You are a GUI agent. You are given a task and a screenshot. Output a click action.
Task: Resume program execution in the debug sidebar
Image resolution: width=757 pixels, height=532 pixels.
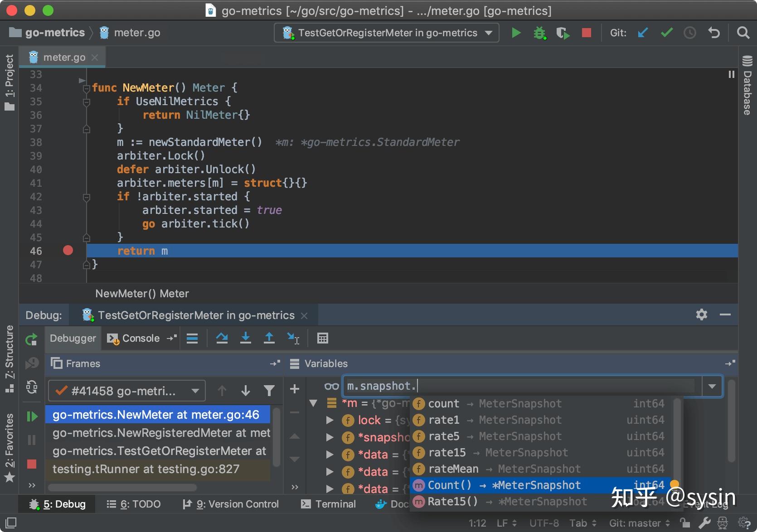(x=31, y=416)
